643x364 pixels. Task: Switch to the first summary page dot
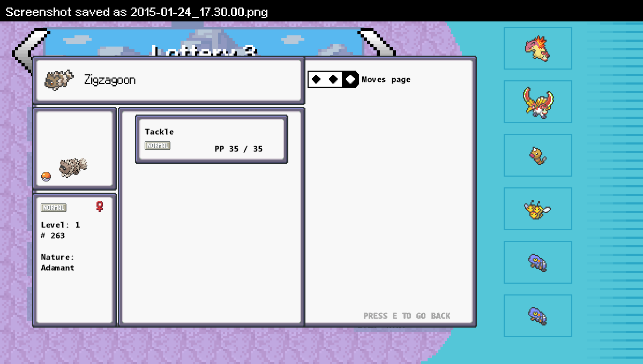[x=316, y=79]
